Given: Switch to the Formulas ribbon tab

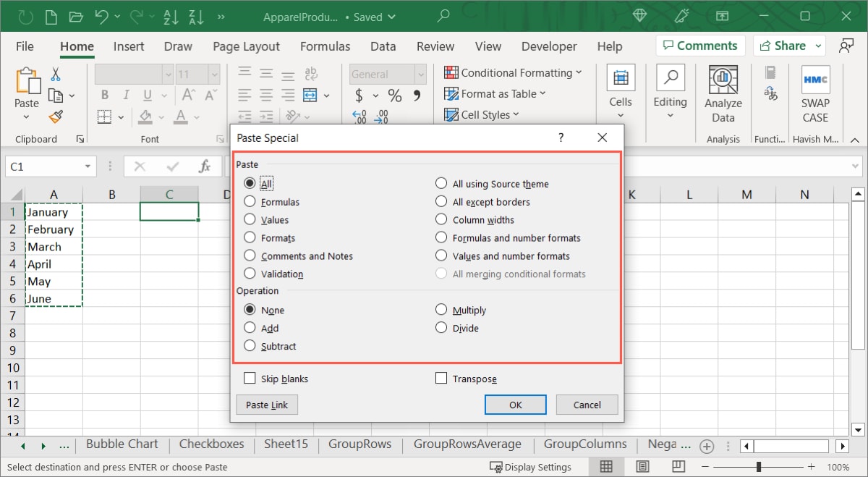Looking at the screenshot, I should 325,46.
